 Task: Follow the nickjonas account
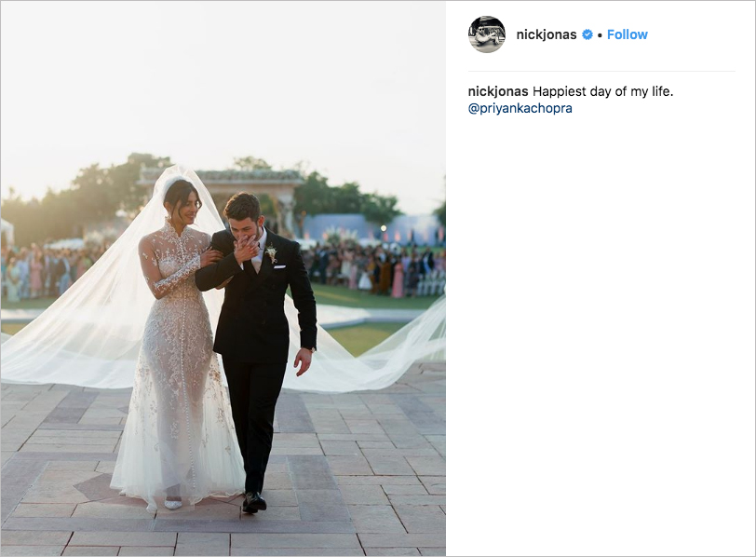tap(627, 34)
